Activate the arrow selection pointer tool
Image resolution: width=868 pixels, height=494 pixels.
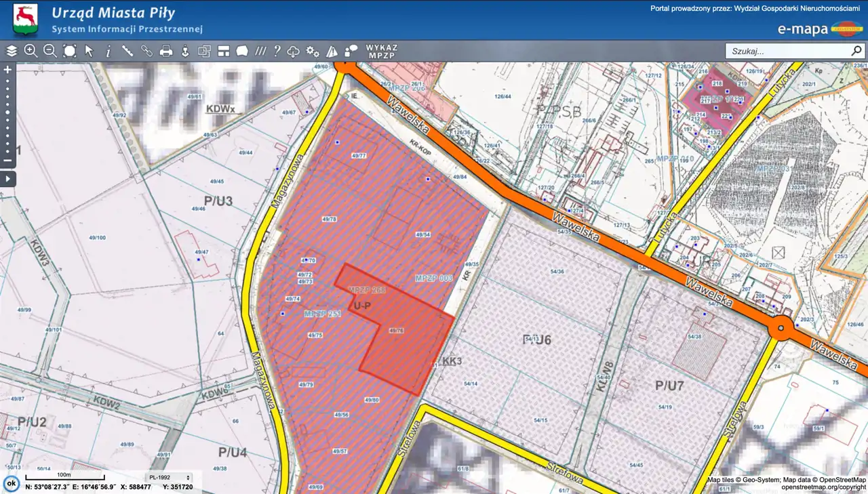tap(89, 51)
